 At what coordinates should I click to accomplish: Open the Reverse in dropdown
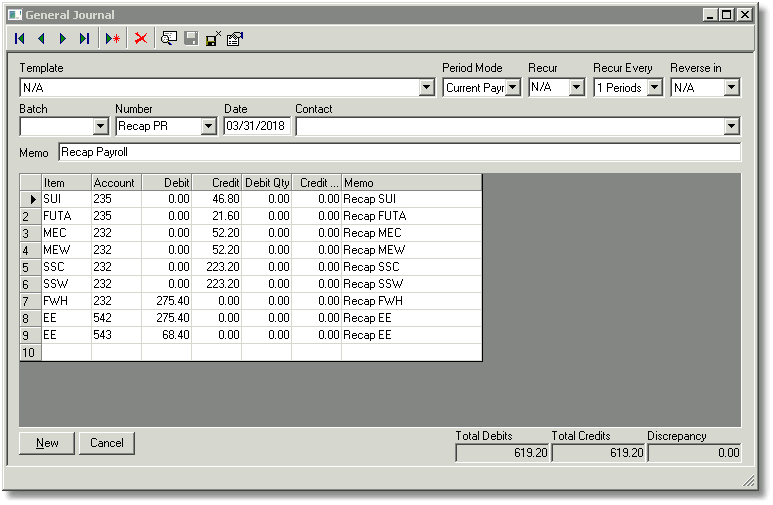(x=732, y=88)
